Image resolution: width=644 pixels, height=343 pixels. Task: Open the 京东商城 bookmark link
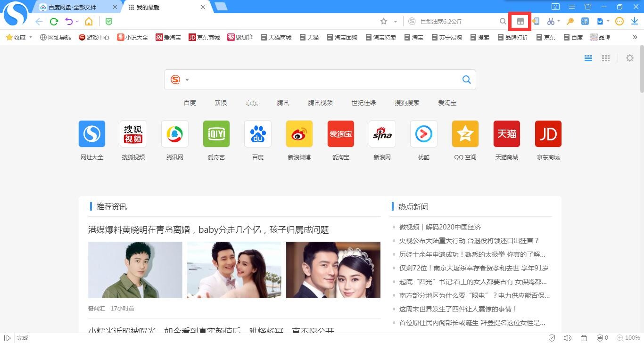[x=204, y=37]
